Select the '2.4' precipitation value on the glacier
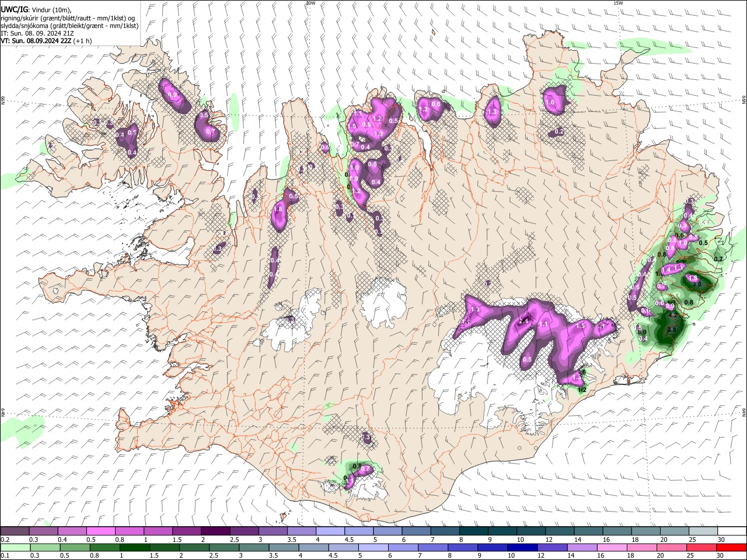The image size is (747, 560). (523, 321)
